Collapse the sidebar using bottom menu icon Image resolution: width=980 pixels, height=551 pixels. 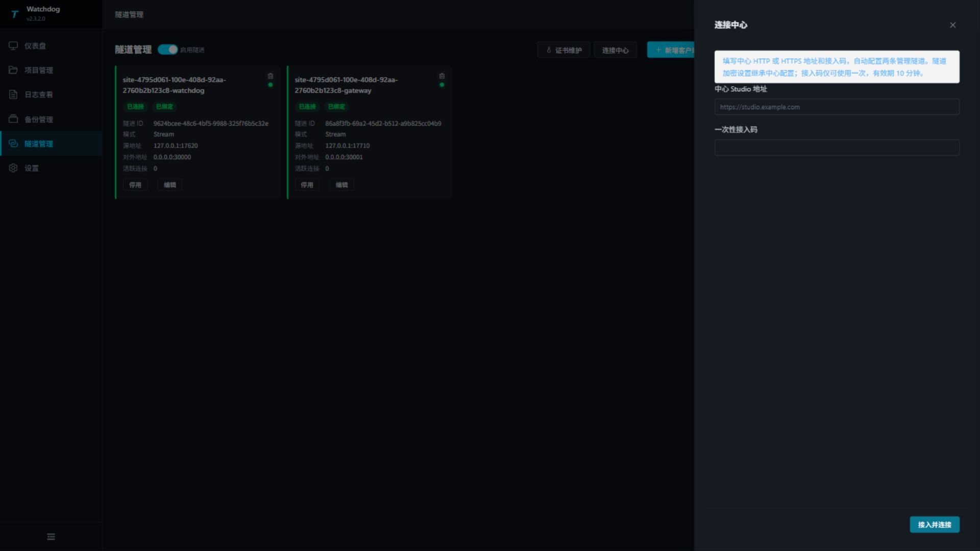[x=51, y=537]
